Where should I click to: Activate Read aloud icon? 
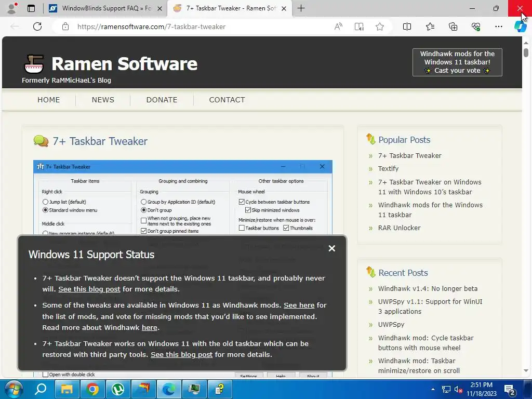click(x=338, y=26)
